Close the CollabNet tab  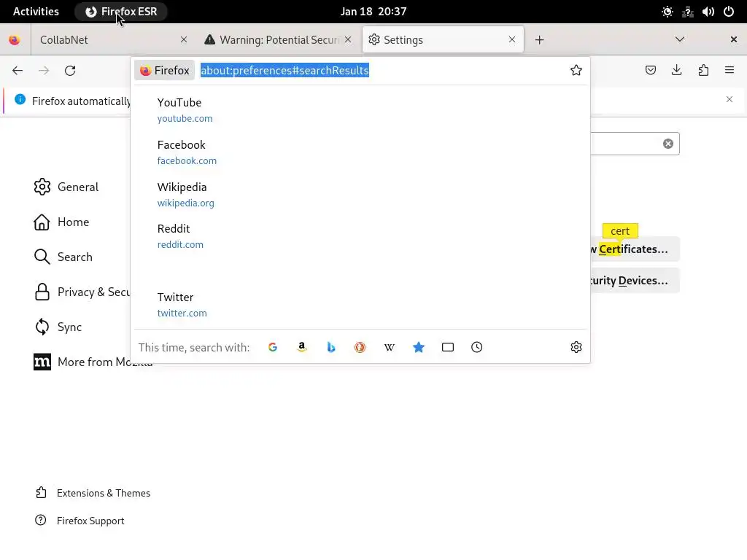click(183, 39)
